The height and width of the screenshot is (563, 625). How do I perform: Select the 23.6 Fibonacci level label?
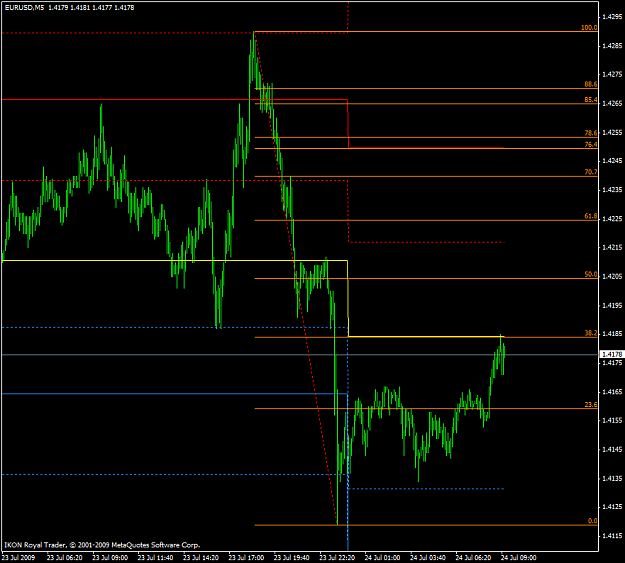591,404
